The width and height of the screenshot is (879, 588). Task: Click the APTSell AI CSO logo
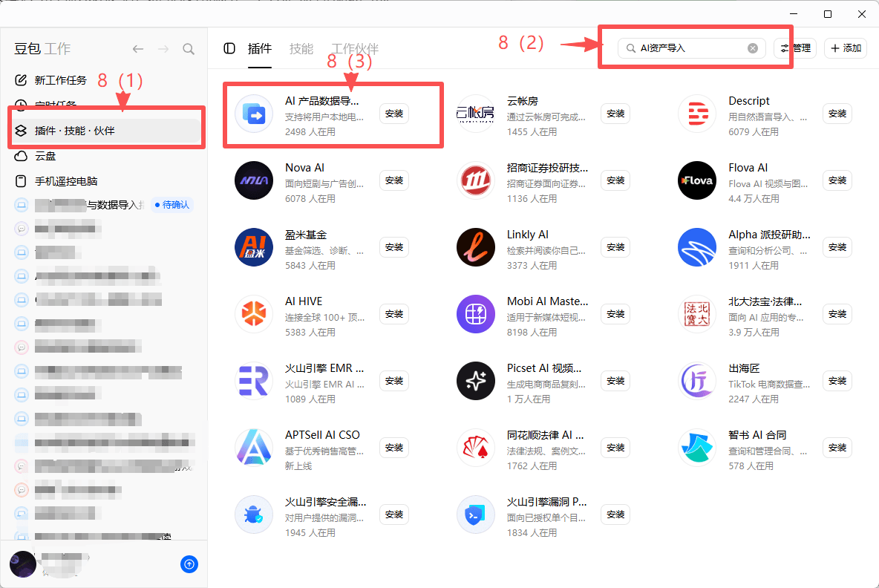click(x=254, y=447)
